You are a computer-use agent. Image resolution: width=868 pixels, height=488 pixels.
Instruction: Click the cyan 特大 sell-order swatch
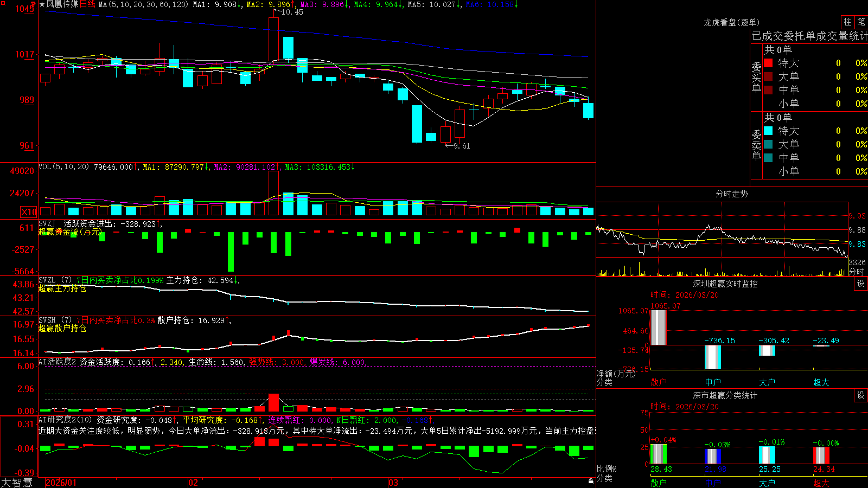point(768,131)
